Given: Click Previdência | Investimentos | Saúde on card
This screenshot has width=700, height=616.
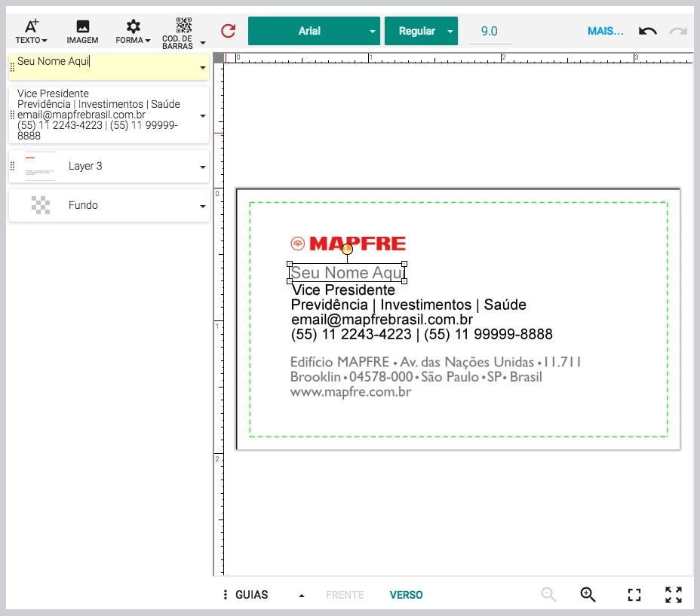Looking at the screenshot, I should [x=409, y=305].
